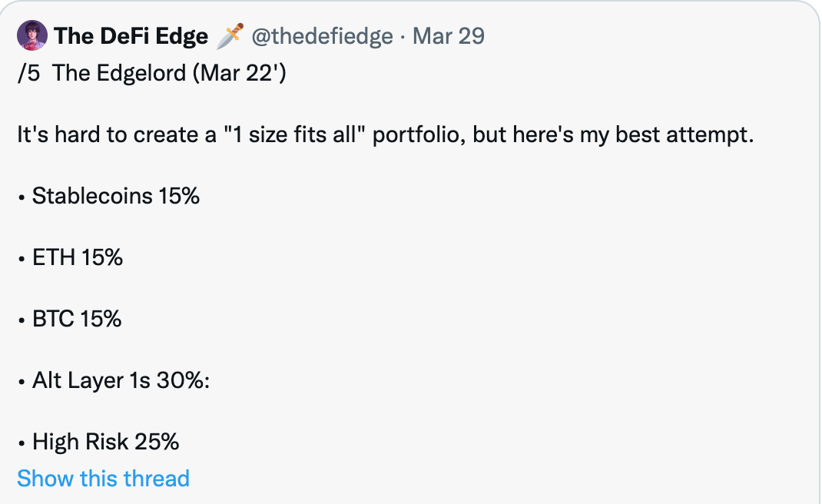The image size is (822, 504).
Task: Visit the @thedefiedge handle link
Action: pos(322,36)
